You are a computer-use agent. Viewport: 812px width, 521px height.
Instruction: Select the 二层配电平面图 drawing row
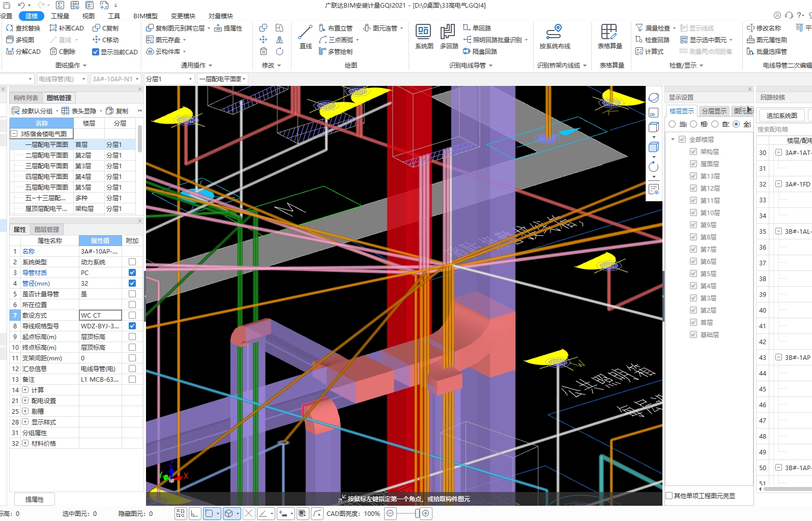pyautogui.click(x=73, y=155)
